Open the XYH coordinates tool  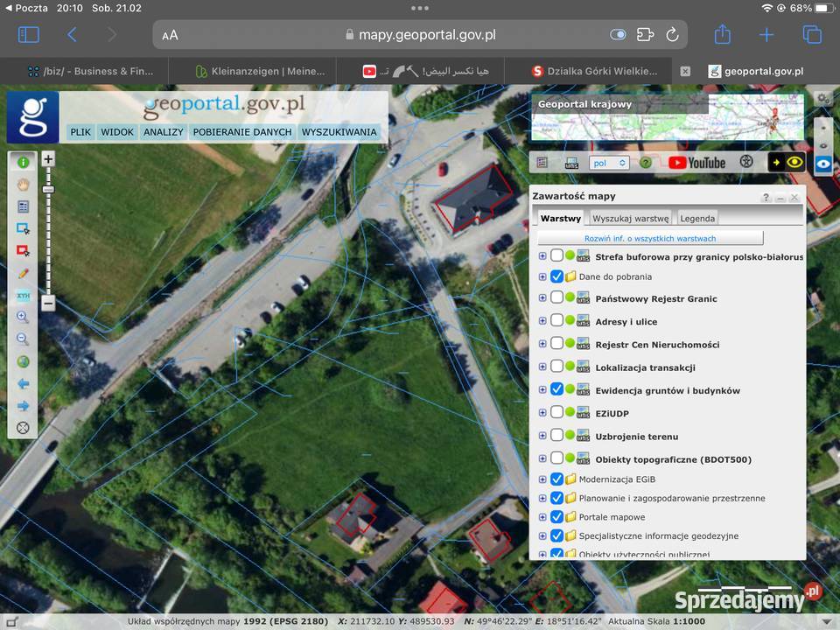[x=23, y=296]
